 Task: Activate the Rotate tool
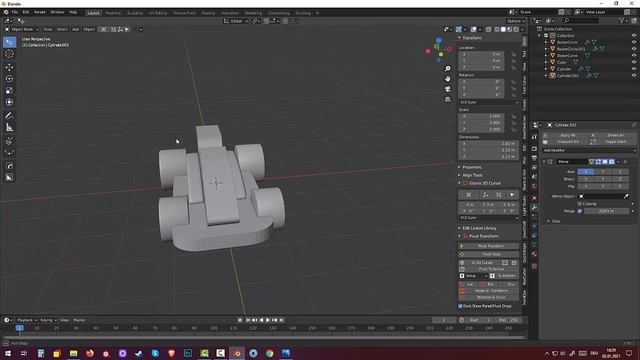(9, 79)
